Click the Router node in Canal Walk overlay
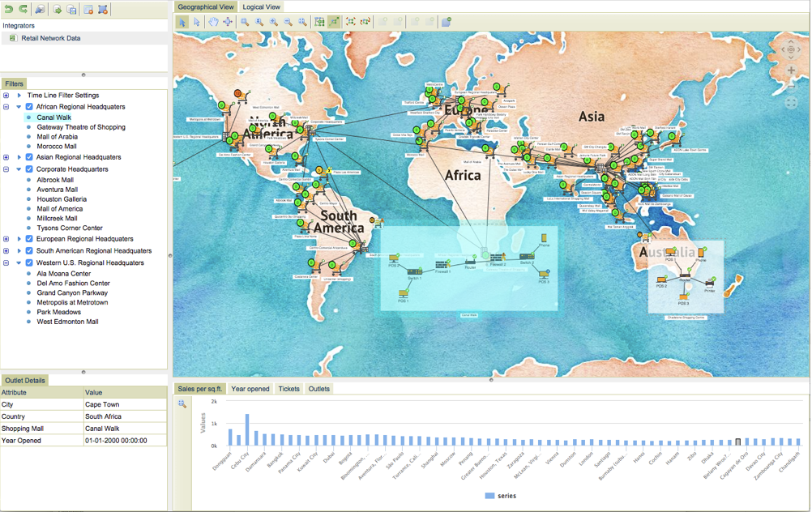This screenshot has width=812, height=512. (470, 262)
